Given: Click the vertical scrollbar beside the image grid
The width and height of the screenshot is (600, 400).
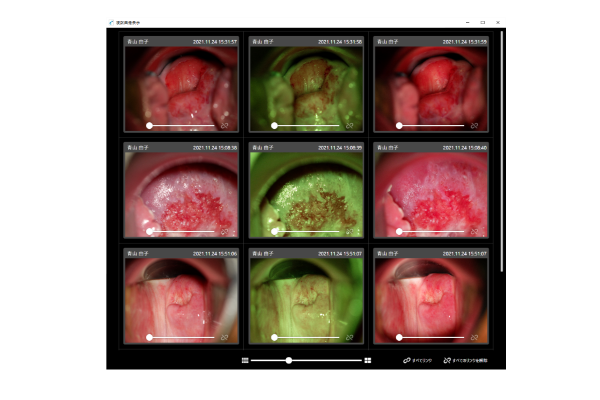Looking at the screenshot, I should coord(502,150).
